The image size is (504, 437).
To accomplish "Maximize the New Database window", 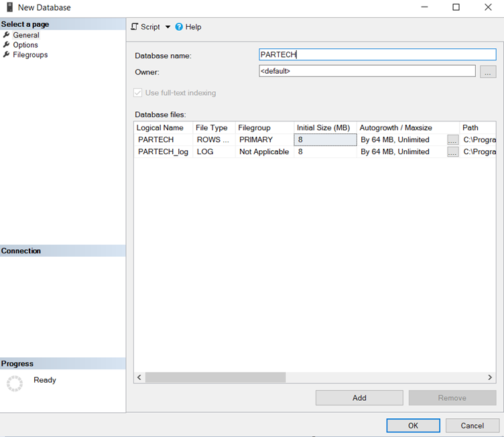I will (456, 7).
